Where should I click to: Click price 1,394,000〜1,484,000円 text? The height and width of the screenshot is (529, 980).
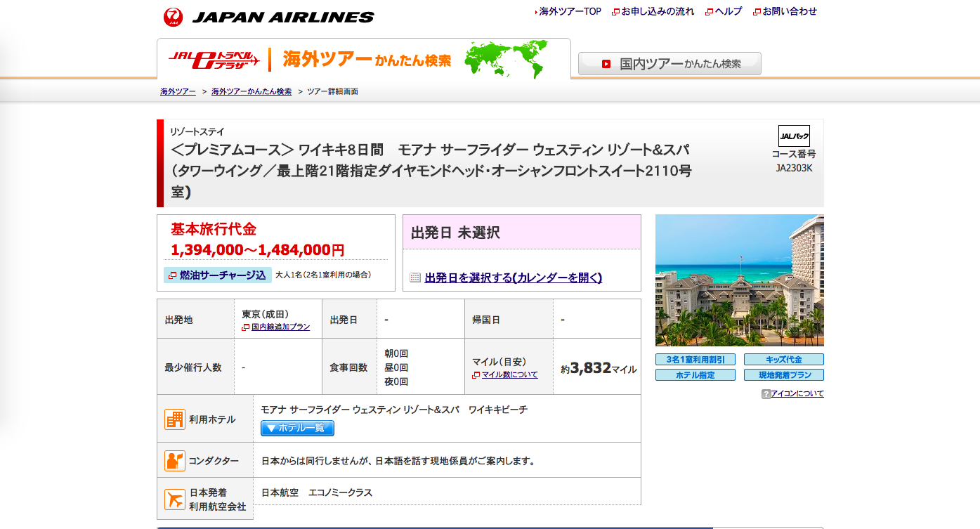click(257, 250)
